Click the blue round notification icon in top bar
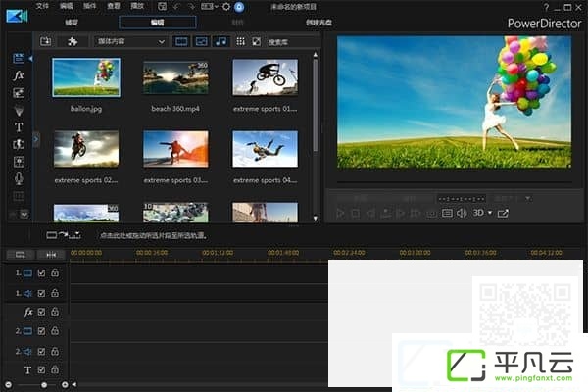This screenshot has height=392, width=588. pyautogui.click(x=239, y=7)
